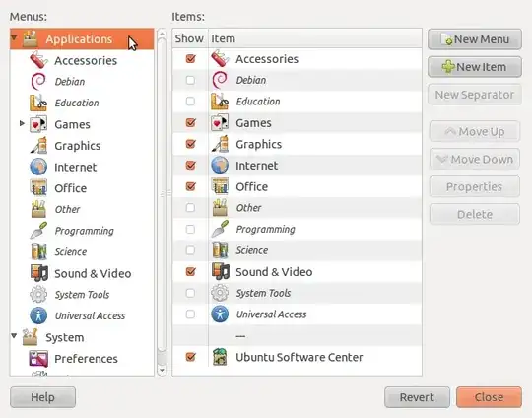Select the Science text in Items list
This screenshot has width=532, height=418.
pos(252,250)
